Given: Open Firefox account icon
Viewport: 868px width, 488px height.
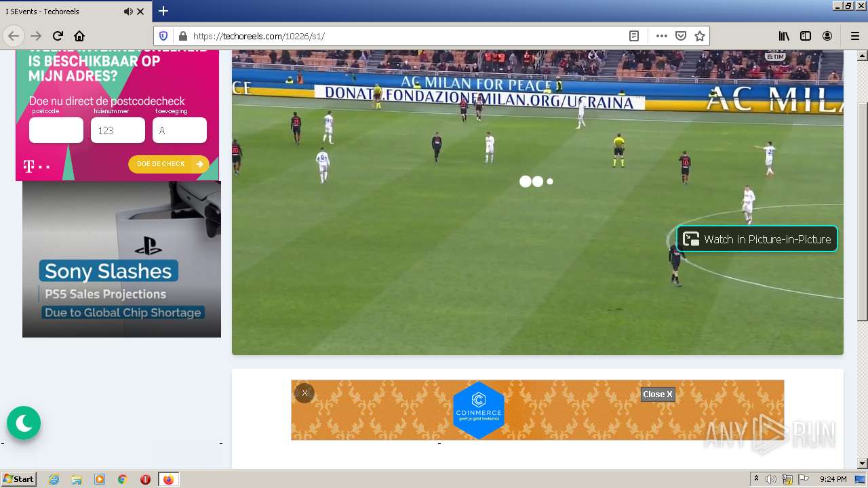Looking at the screenshot, I should [x=827, y=36].
